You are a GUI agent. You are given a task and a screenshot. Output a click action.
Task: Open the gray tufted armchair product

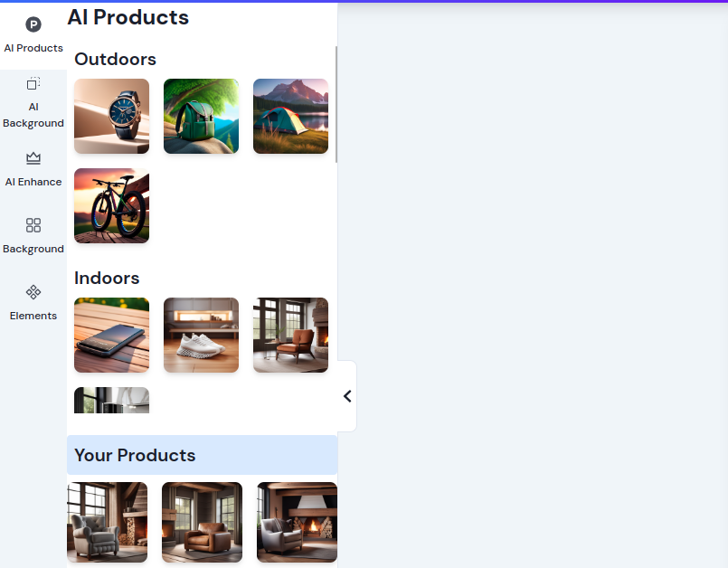(x=108, y=522)
